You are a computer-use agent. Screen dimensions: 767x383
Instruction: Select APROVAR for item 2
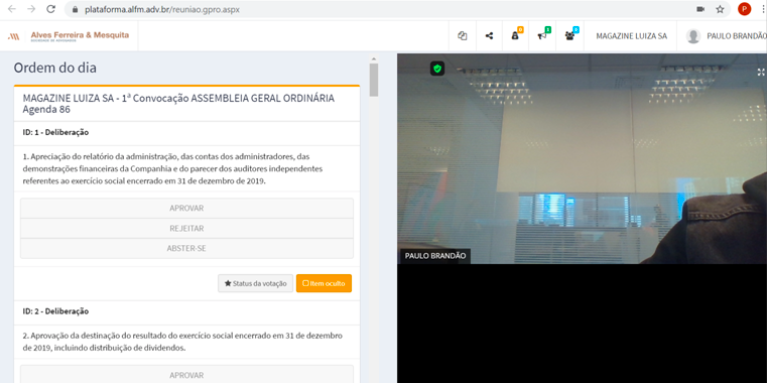pyautogui.click(x=186, y=374)
